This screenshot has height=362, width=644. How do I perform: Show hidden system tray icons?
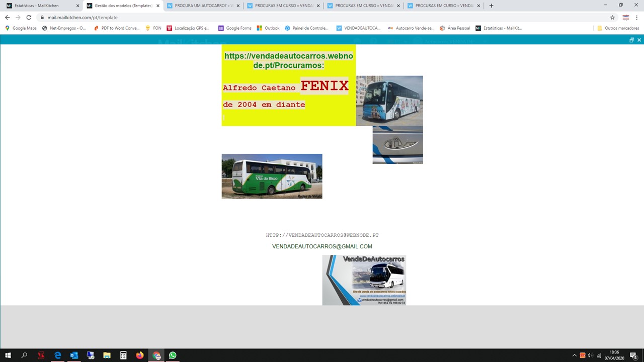click(574, 355)
